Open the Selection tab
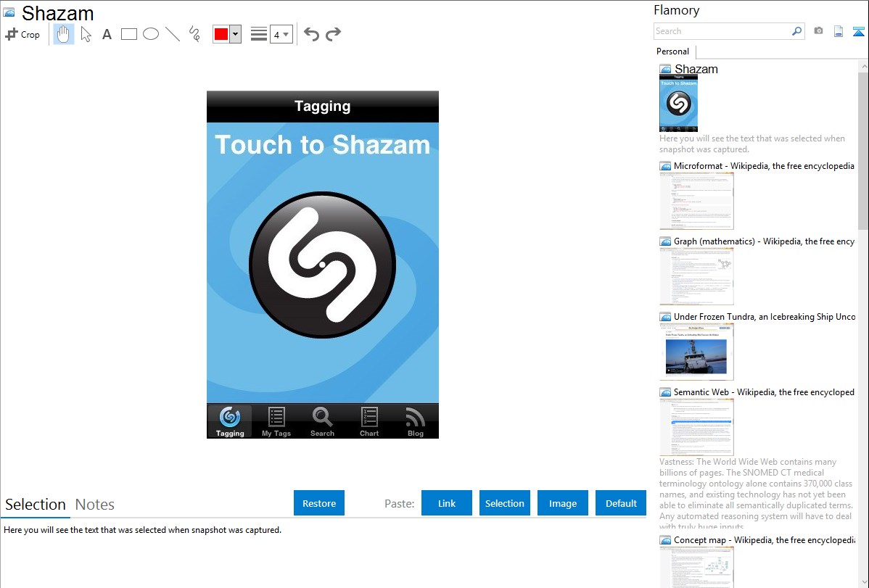 (36, 505)
